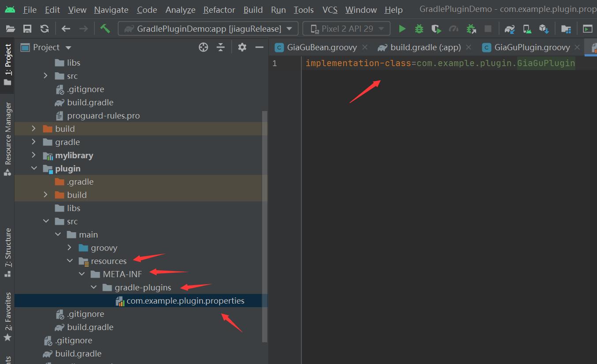Open the Run menu

(278, 10)
